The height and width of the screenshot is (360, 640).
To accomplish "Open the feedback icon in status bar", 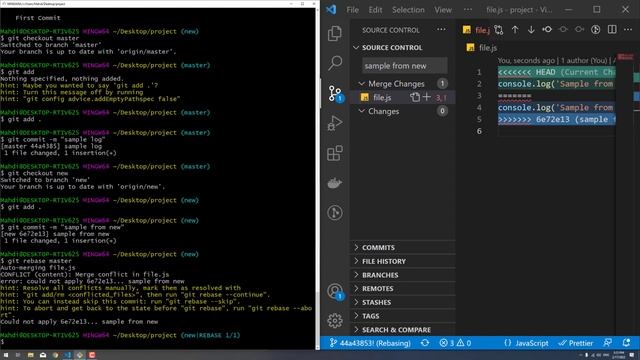I will point(607,343).
